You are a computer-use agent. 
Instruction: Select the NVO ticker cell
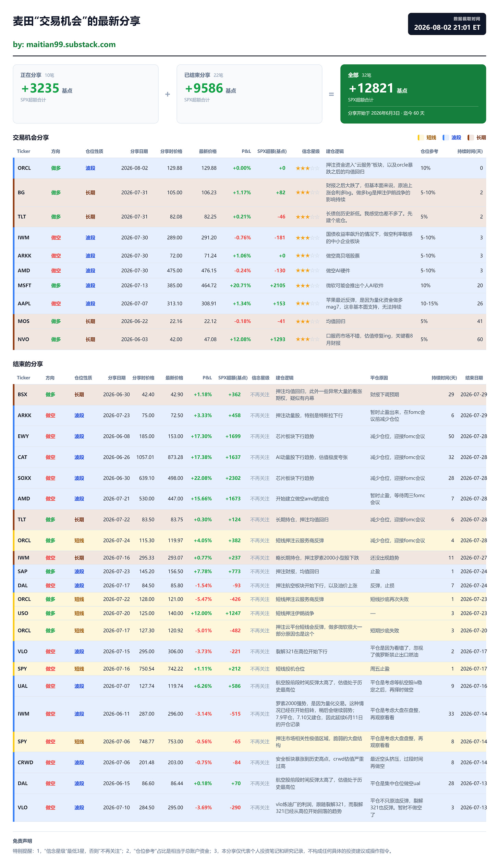pos(23,339)
